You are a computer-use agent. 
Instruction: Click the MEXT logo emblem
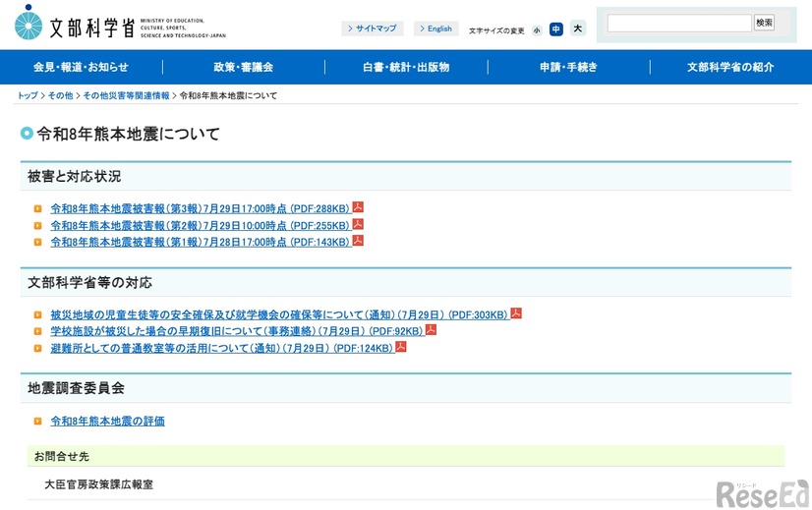pos(29,24)
